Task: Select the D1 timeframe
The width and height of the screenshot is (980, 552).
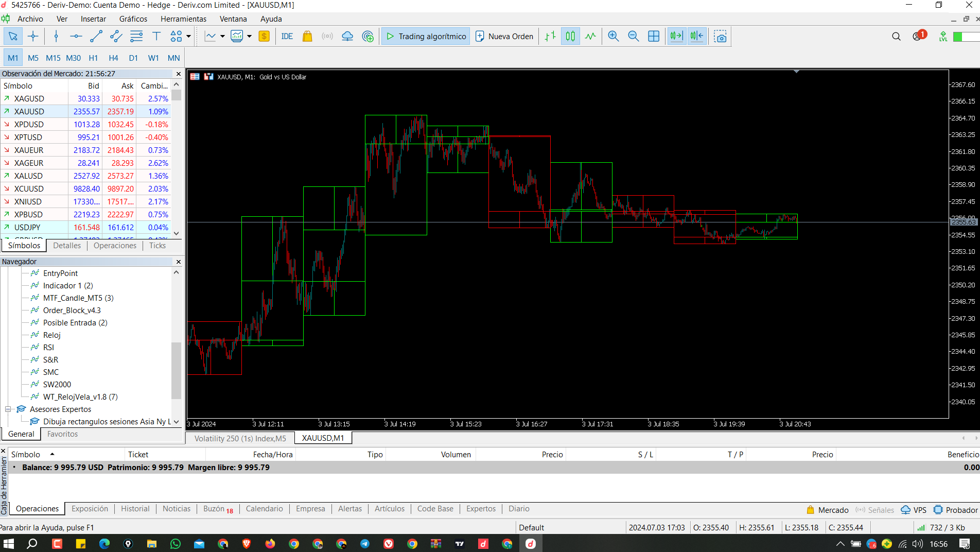Action: [x=133, y=58]
